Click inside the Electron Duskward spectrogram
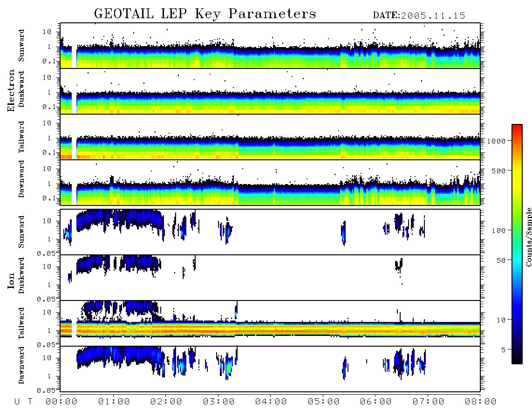 pyautogui.click(x=270, y=91)
